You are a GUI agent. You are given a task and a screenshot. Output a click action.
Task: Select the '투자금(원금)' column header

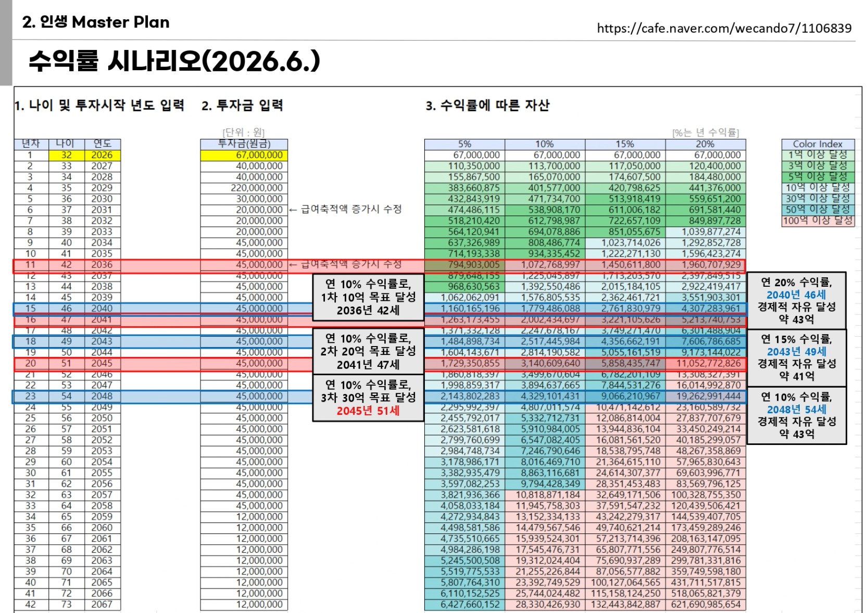click(244, 144)
